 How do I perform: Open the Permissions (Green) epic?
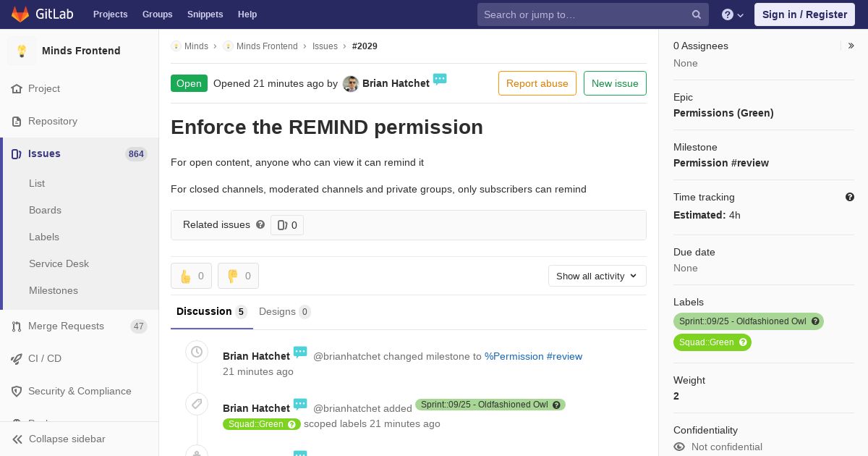point(723,113)
